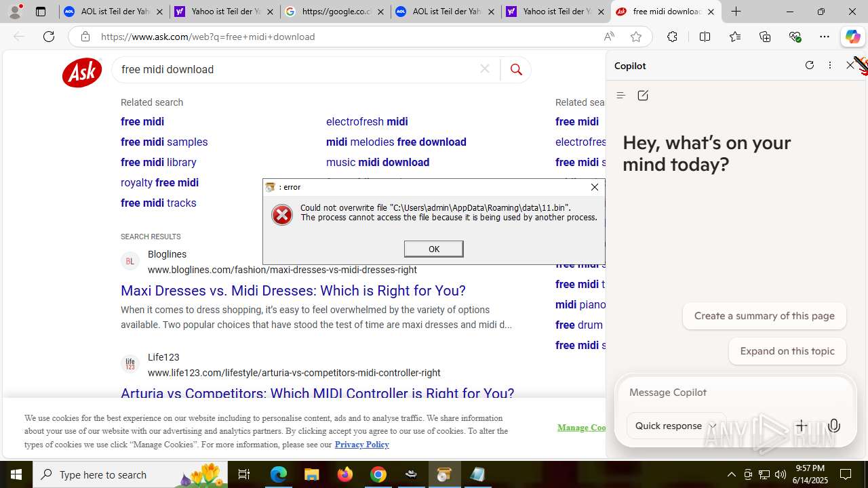Open the volume control in system tray
The width and height of the screenshot is (868, 488).
(781, 474)
